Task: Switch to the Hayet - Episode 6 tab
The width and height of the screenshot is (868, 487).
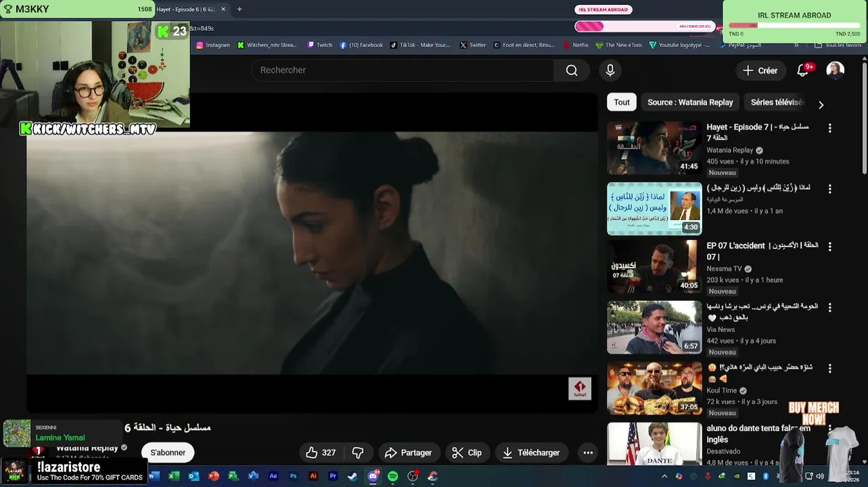Action: (x=185, y=9)
